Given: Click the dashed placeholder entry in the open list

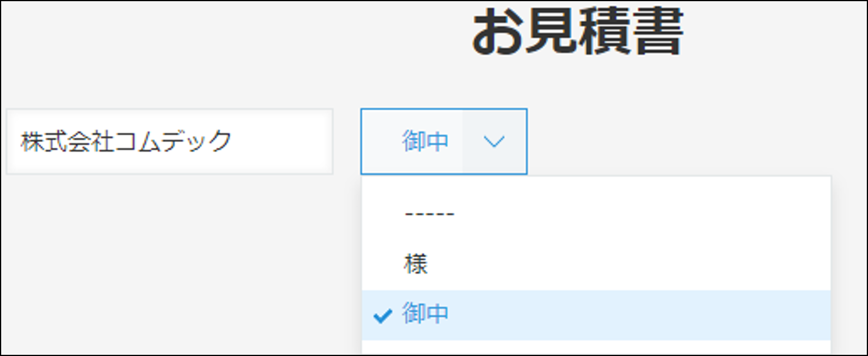Looking at the screenshot, I should (429, 214).
